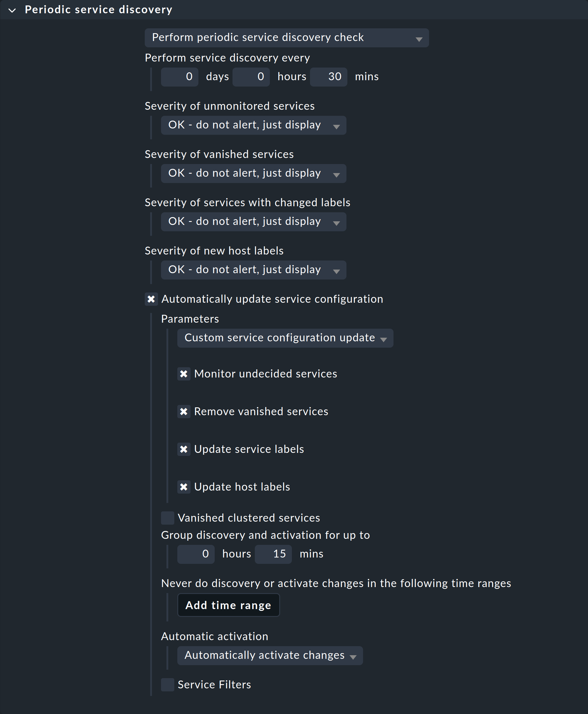This screenshot has width=588, height=714.
Task: Click the X icon next to Update service labels
Action: 184,449
